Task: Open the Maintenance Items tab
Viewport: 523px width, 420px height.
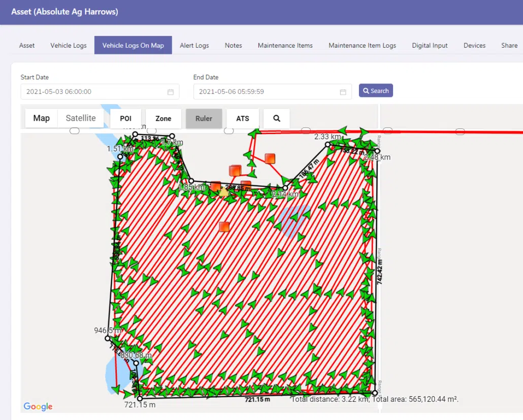Action: pyautogui.click(x=285, y=45)
